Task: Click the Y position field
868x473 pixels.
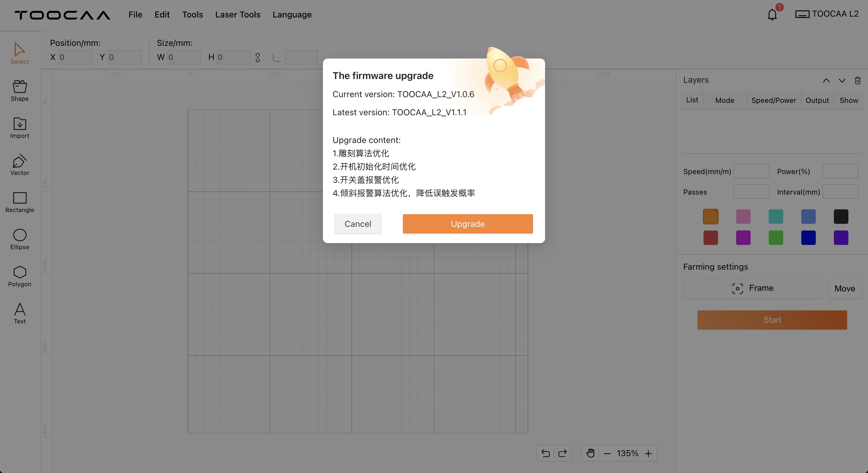Action: pos(125,57)
